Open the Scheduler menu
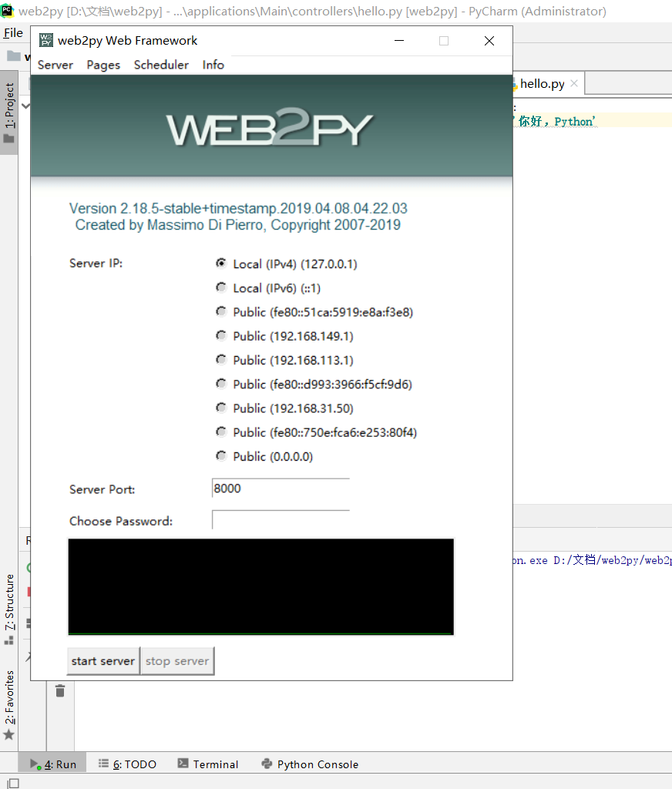 [161, 65]
